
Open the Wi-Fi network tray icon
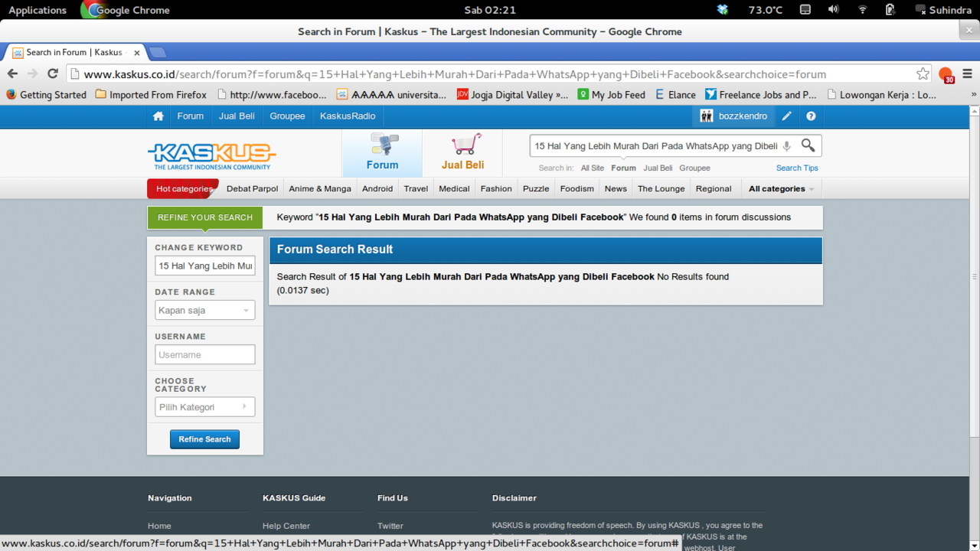coord(862,10)
